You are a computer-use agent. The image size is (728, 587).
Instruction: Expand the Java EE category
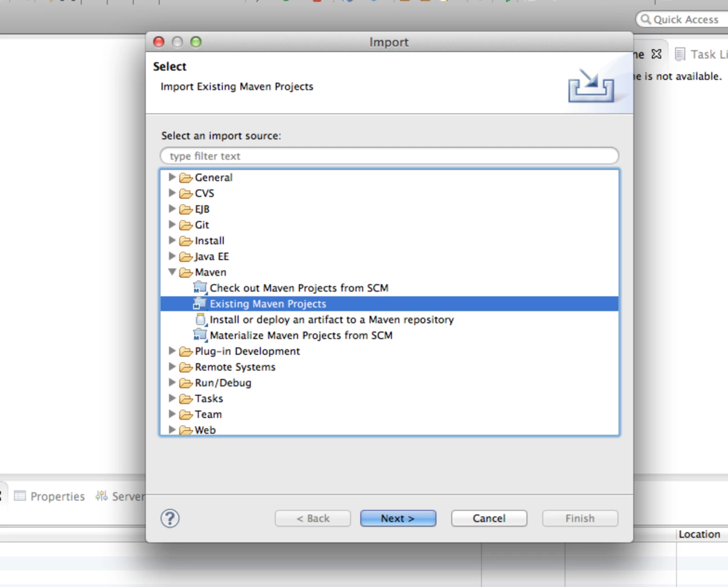point(172,256)
